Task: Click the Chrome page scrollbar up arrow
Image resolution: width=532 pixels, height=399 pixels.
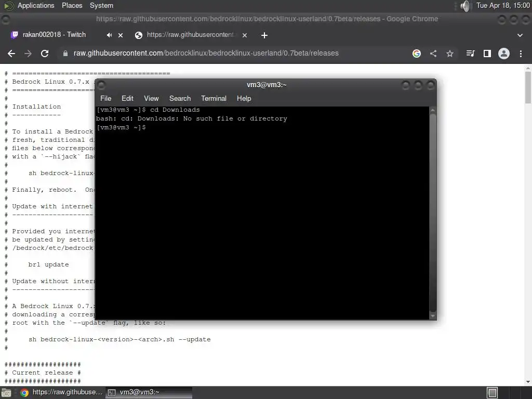Action: tap(528, 68)
